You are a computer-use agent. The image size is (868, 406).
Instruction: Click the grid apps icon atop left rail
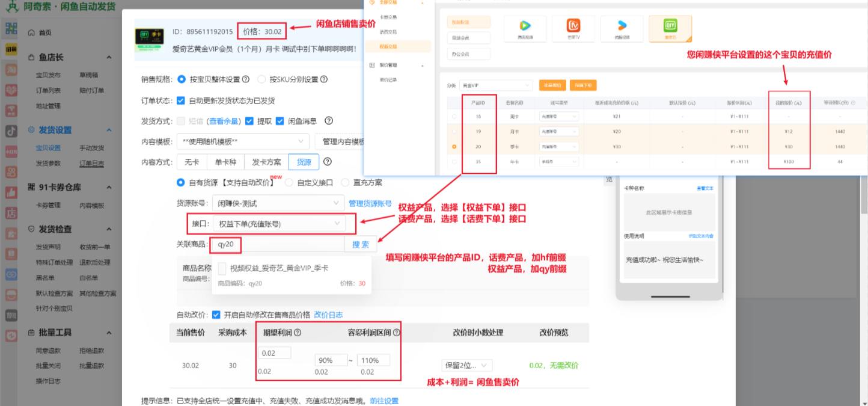(11, 28)
